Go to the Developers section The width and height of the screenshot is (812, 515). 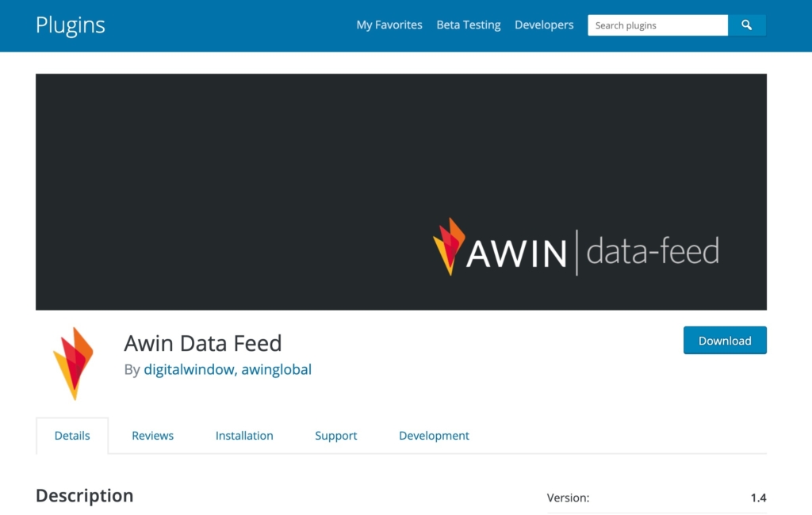(x=544, y=25)
